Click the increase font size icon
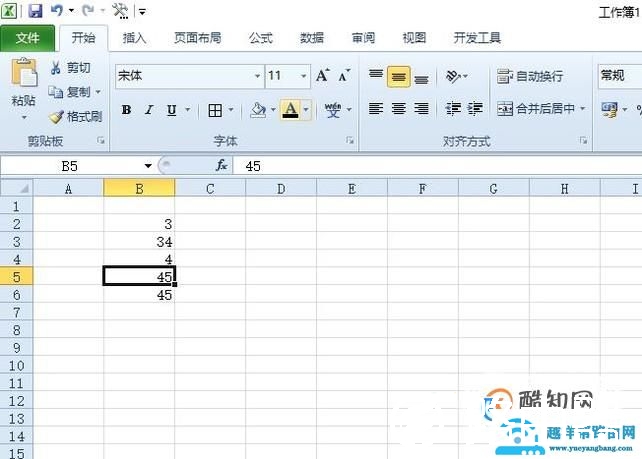The height and width of the screenshot is (459, 642). (x=322, y=75)
